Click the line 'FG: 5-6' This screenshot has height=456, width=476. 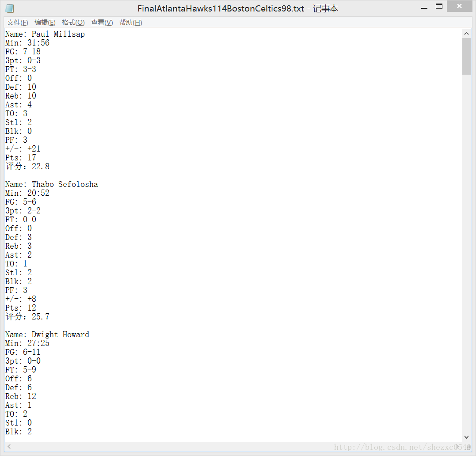coord(21,202)
